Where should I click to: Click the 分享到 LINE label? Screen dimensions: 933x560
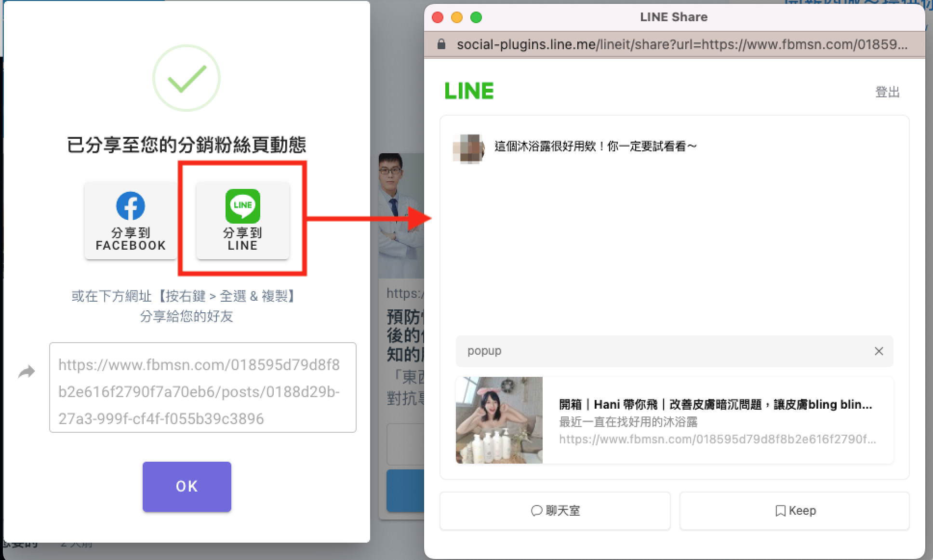(x=242, y=239)
